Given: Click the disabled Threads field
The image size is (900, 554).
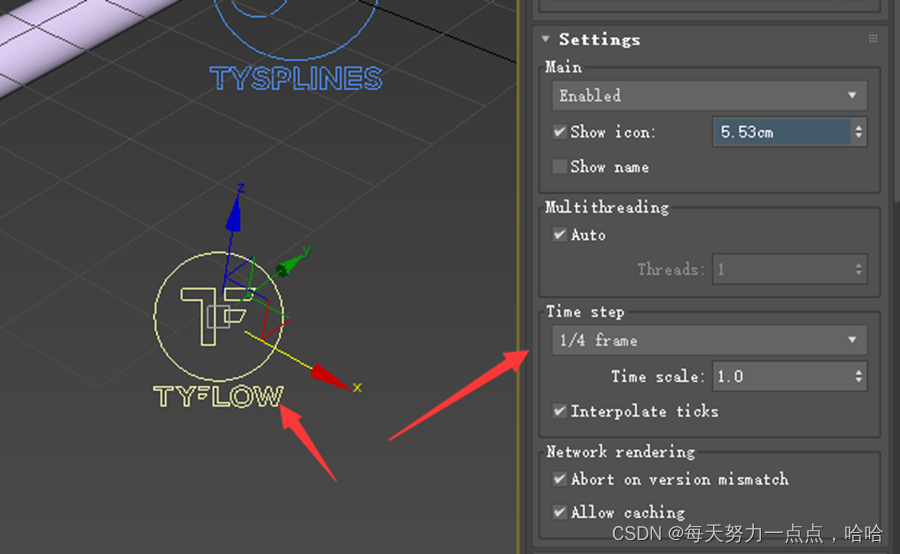Looking at the screenshot, I should 782,269.
